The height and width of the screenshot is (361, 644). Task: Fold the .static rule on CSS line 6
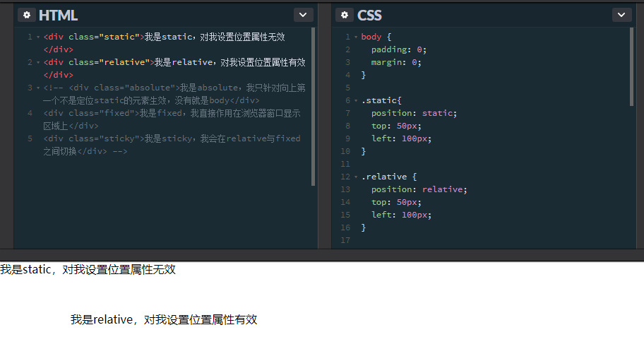pyautogui.click(x=356, y=100)
